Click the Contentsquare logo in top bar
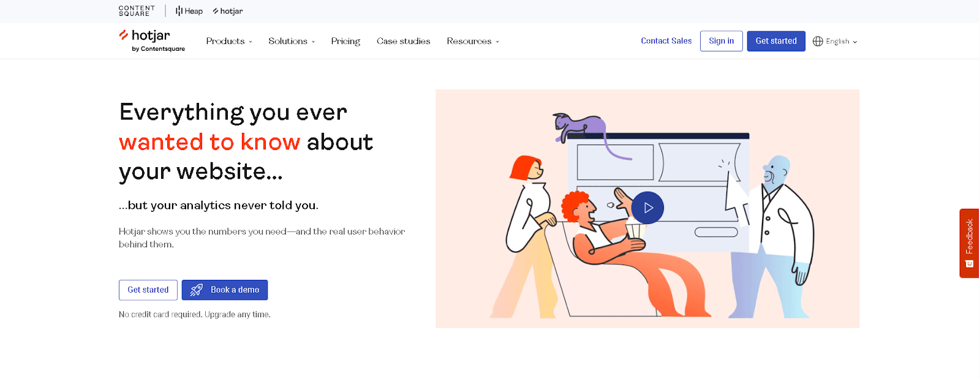This screenshot has height=379, width=980. (x=137, y=11)
